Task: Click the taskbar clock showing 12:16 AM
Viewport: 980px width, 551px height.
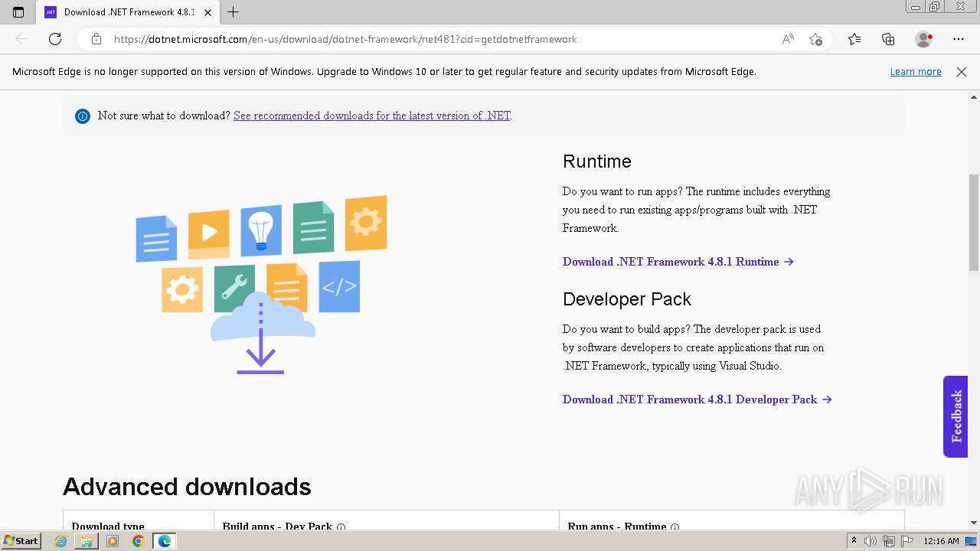Action: point(941,541)
